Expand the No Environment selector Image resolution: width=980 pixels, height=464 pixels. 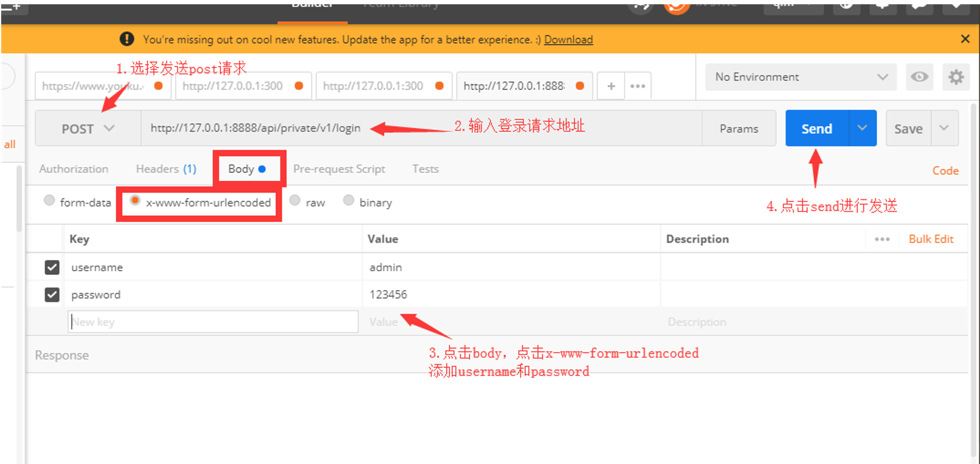click(801, 77)
